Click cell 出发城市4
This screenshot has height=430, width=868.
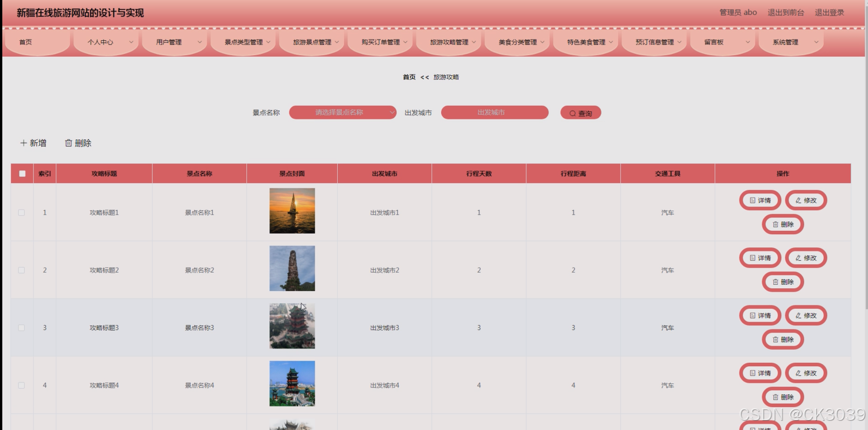point(385,385)
